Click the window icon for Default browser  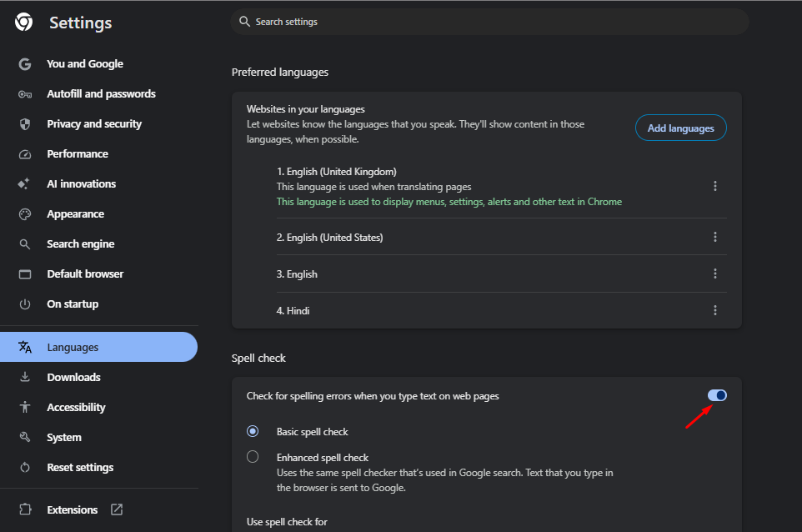coord(24,274)
